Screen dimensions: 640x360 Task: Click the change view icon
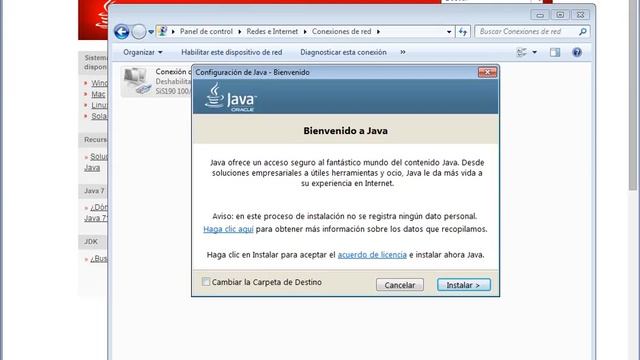pos(522,52)
